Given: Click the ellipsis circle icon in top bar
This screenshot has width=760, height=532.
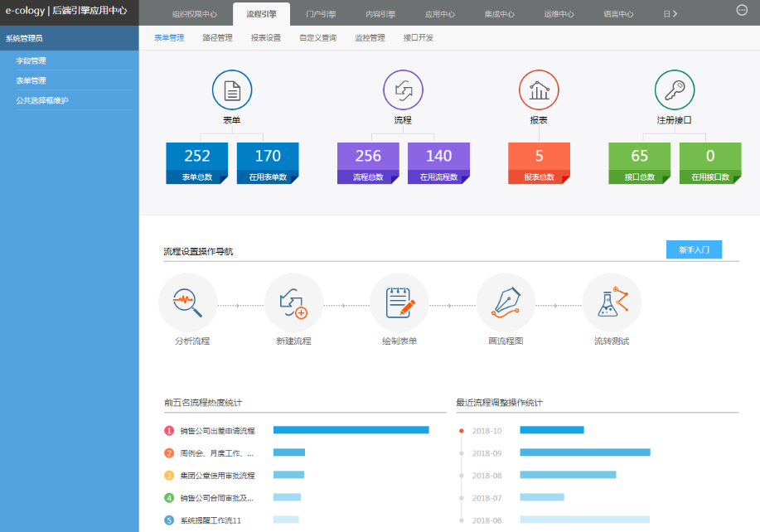Looking at the screenshot, I should point(742,10).
